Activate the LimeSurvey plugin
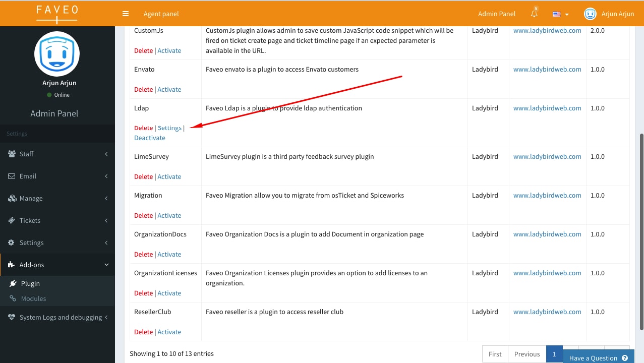Screen dimensions: 644x363 (x=169, y=176)
